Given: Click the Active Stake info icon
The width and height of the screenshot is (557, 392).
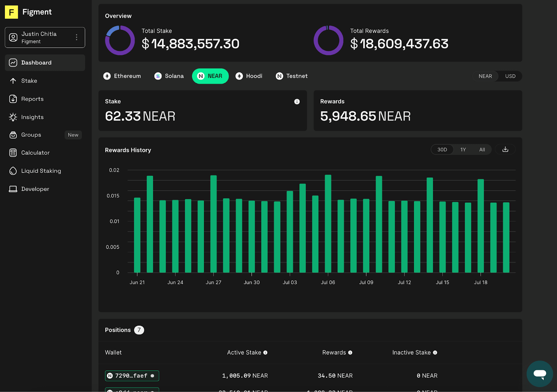Looking at the screenshot, I should coord(265,353).
